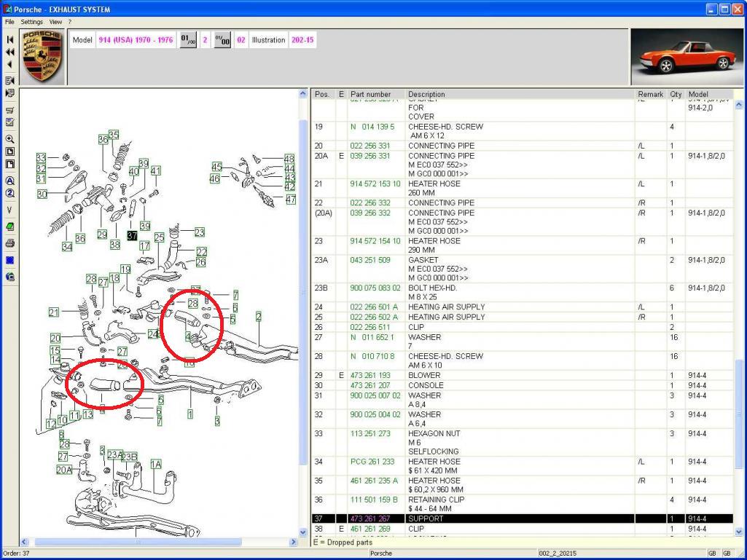This screenshot has width=747, height=560.
Task: Click the magnifier icon labeled A
Action: tap(9, 181)
